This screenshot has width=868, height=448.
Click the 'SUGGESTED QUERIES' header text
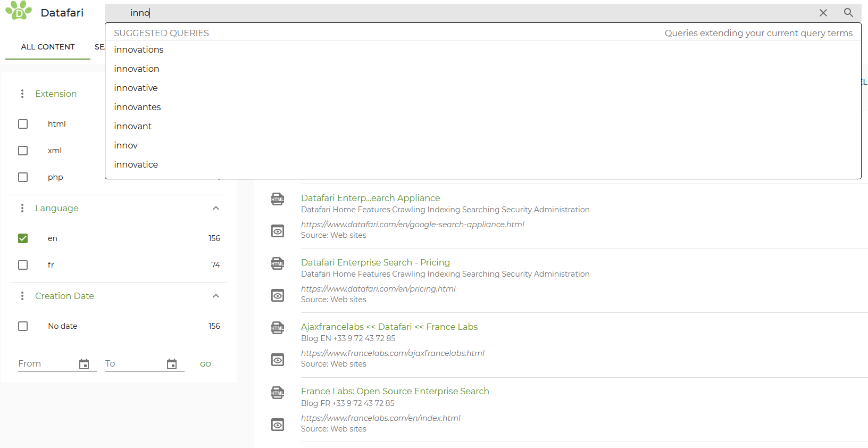(161, 33)
